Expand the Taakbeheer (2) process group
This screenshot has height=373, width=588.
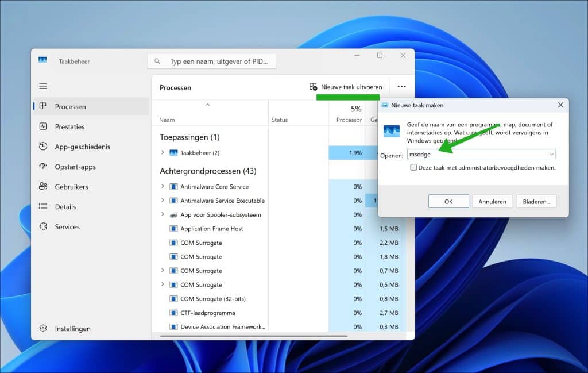tap(163, 152)
